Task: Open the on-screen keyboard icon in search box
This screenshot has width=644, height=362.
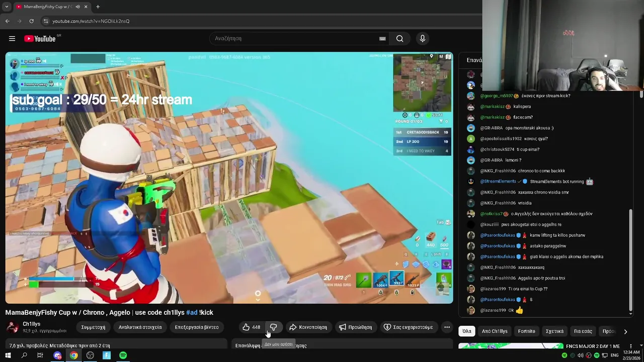Action: 382,39
